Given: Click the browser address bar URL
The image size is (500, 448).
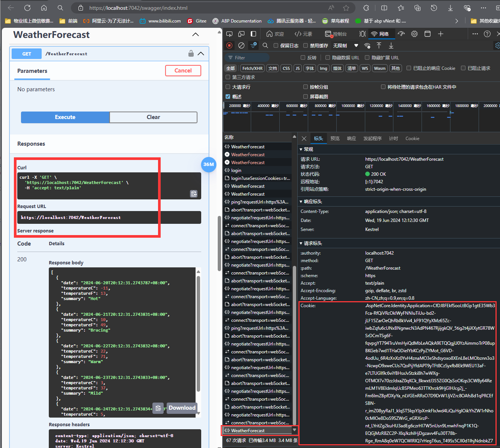Looking at the screenshot, I should coord(139,8).
